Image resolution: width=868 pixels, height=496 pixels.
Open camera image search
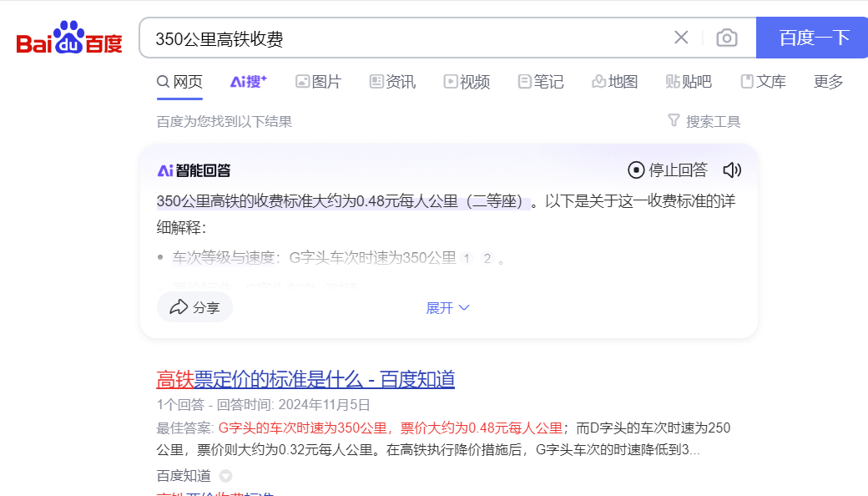(x=727, y=38)
